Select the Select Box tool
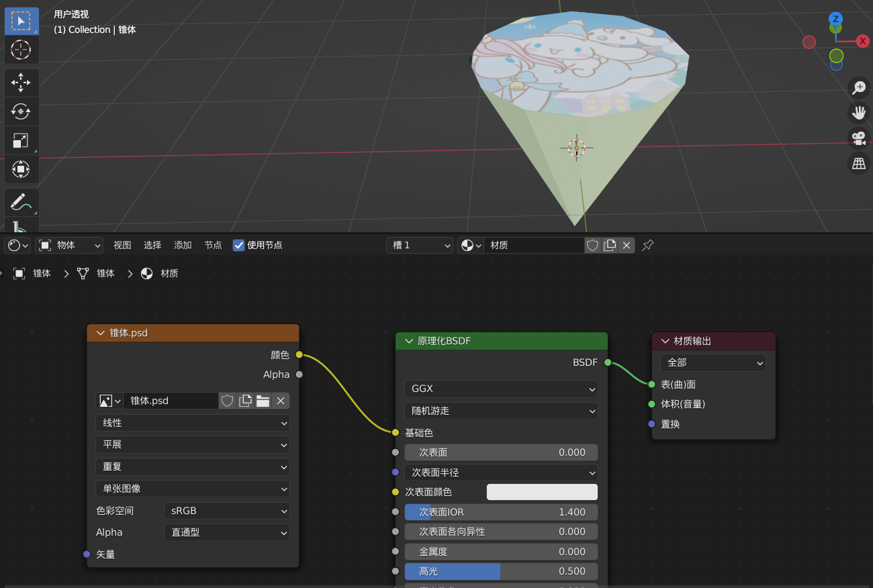Viewport: 873px width, 588px height. [x=21, y=21]
